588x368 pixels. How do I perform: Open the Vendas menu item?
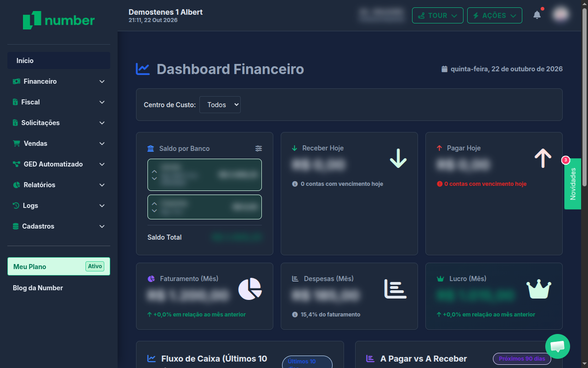59,144
